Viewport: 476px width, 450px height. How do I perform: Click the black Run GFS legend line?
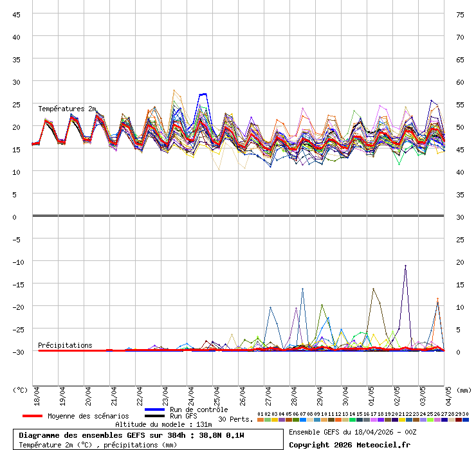click(x=156, y=416)
